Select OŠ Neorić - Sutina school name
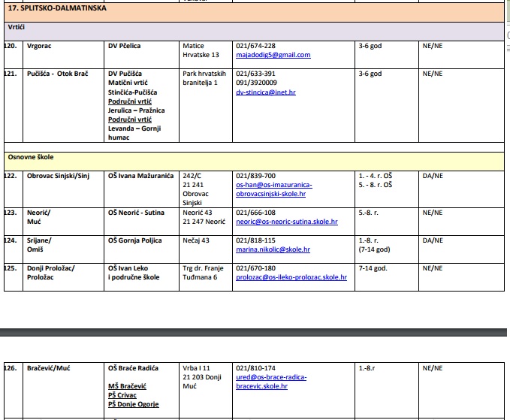The width and height of the screenshot is (510, 420). pos(136,213)
